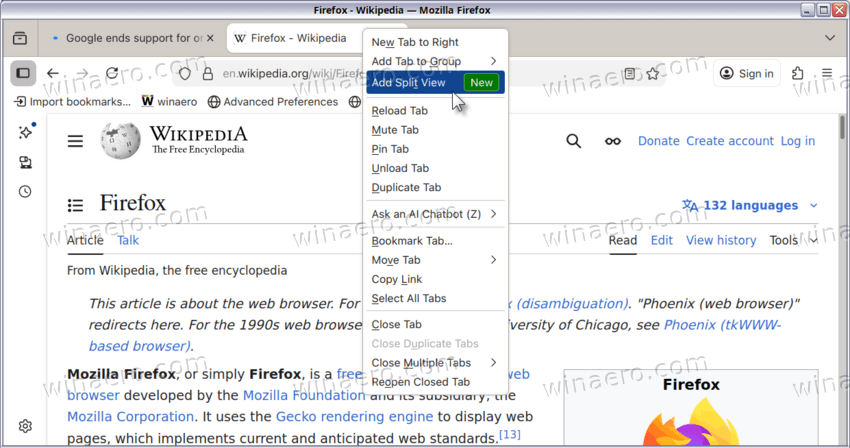Open the winaero bookmark
Image resolution: width=850 pixels, height=448 pixels.
[169, 102]
